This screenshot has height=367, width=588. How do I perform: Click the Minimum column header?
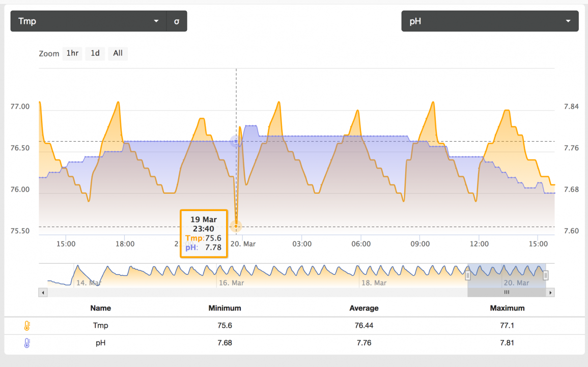click(x=225, y=308)
